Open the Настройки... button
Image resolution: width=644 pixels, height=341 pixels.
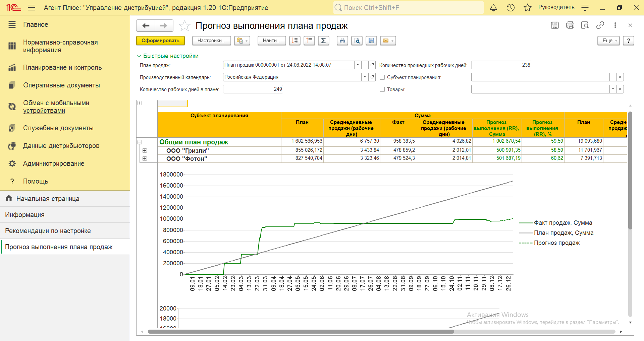point(211,41)
